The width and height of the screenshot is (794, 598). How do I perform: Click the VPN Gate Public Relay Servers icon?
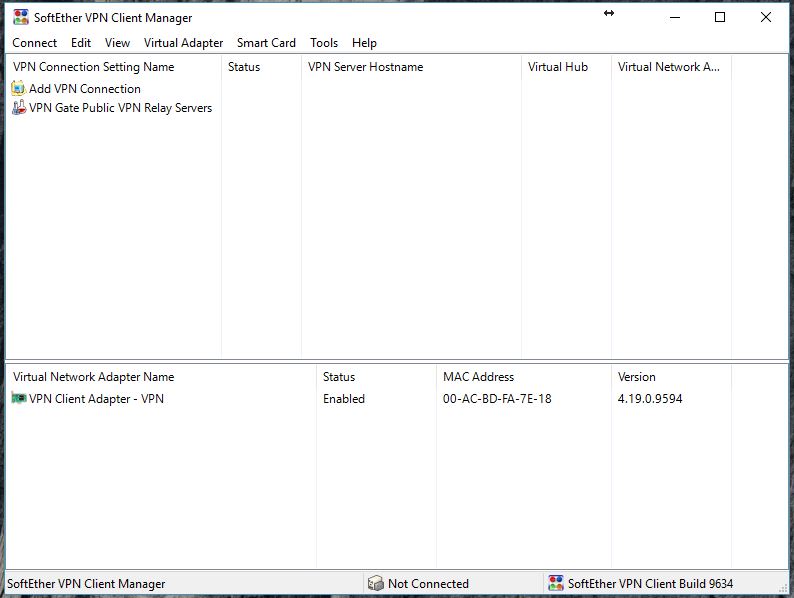pyautogui.click(x=19, y=107)
